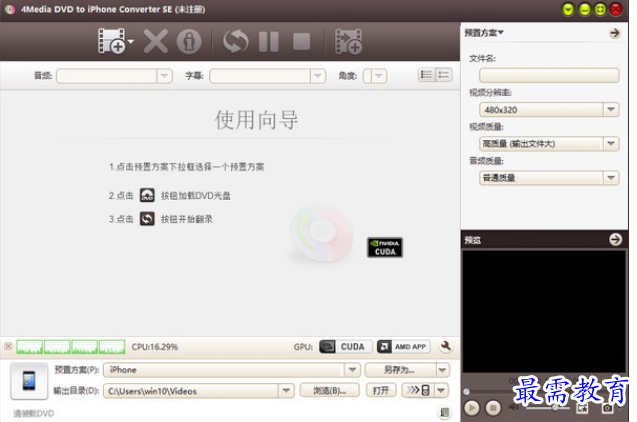The image size is (637, 422).
Task: Click the add profile film icon in toolbar
Action: (x=348, y=41)
